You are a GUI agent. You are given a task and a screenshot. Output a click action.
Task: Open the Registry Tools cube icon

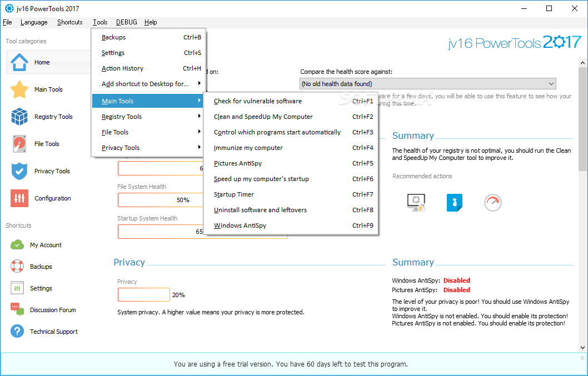pyautogui.click(x=19, y=117)
